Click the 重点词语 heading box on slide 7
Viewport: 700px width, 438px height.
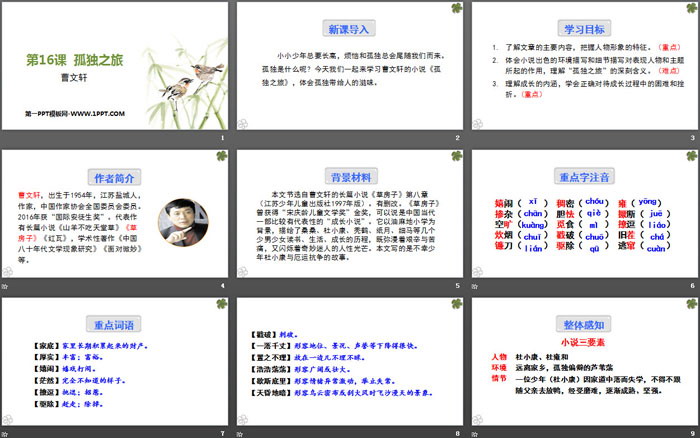click(113, 325)
